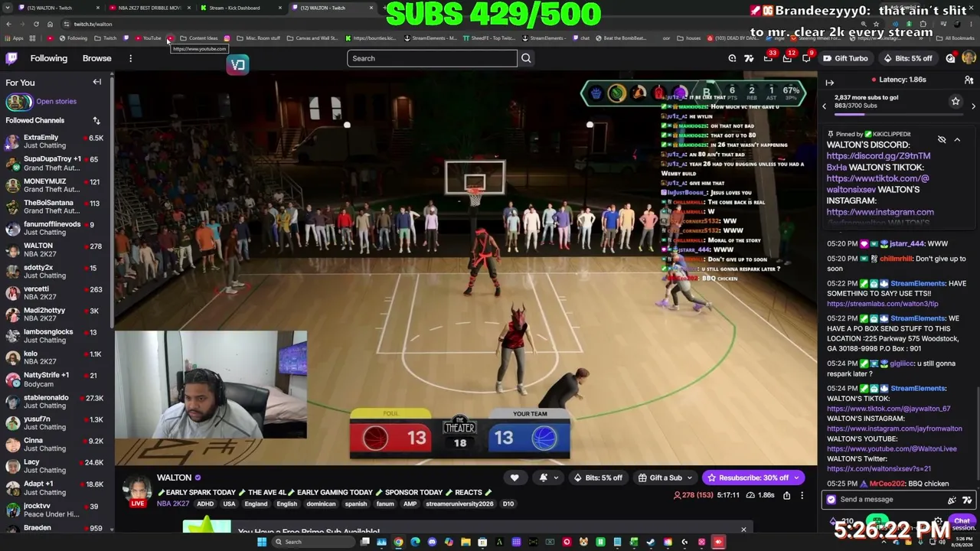Collapse the stream chat panel

(830, 82)
